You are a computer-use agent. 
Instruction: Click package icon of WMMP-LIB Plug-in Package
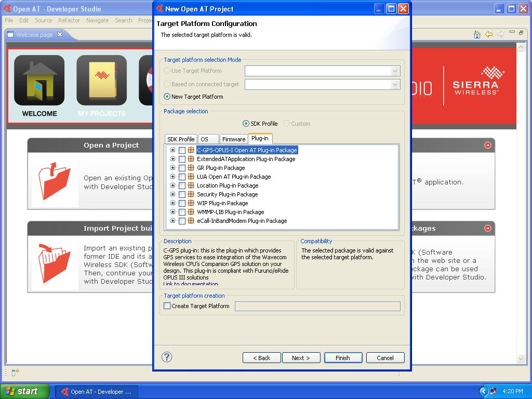pyautogui.click(x=191, y=212)
